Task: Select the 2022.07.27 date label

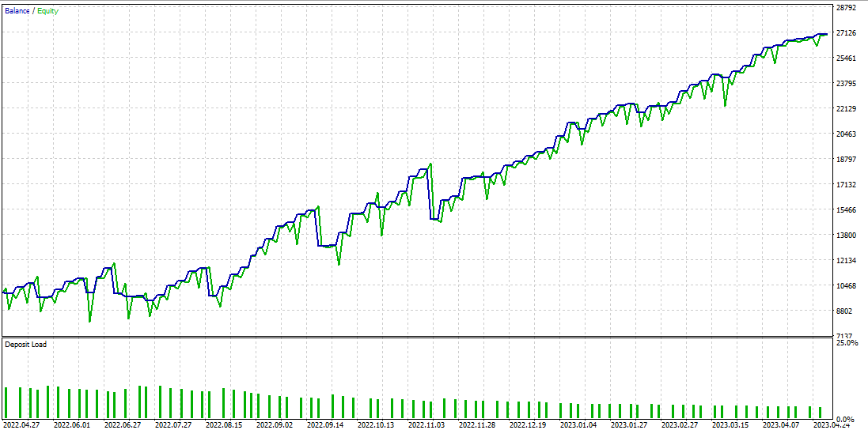Action: click(173, 425)
